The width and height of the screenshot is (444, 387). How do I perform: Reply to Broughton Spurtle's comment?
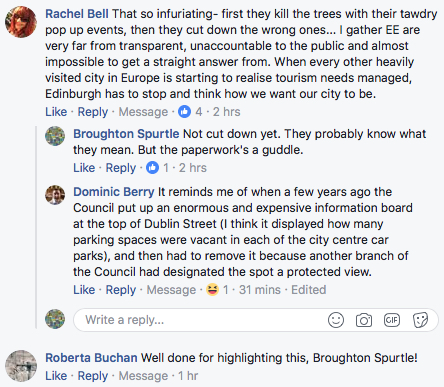point(121,168)
